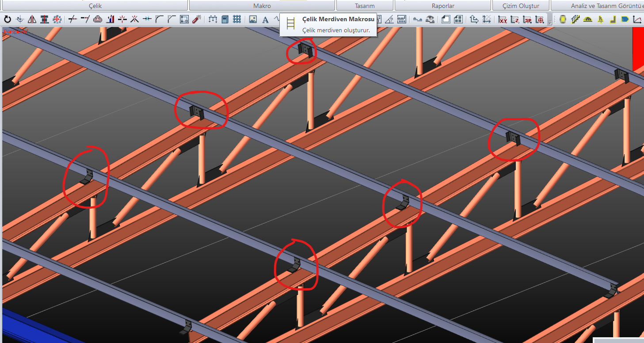Select the Z axis plane icon
This screenshot has height=343, width=644.
pyautogui.click(x=515, y=19)
